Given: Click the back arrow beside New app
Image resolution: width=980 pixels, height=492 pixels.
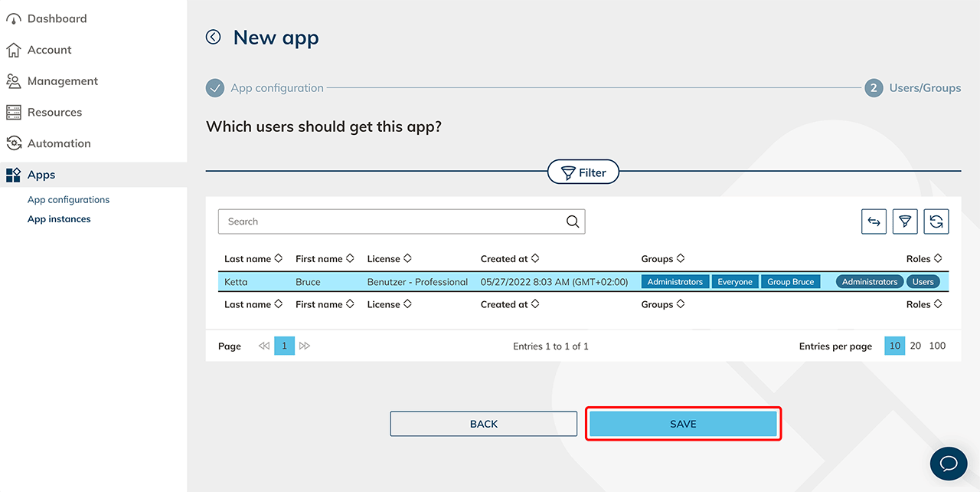Looking at the screenshot, I should coord(214,37).
